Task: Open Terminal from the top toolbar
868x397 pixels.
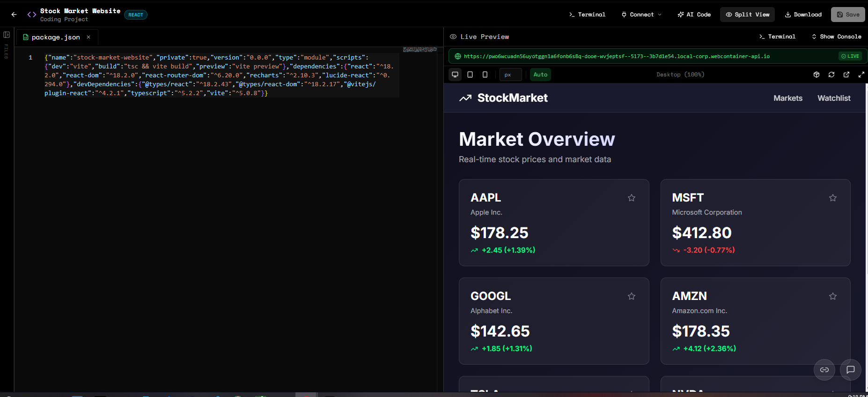Action: pos(587,15)
